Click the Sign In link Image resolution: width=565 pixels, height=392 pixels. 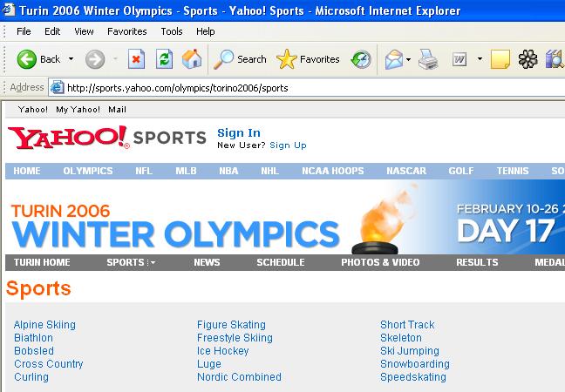tap(239, 133)
